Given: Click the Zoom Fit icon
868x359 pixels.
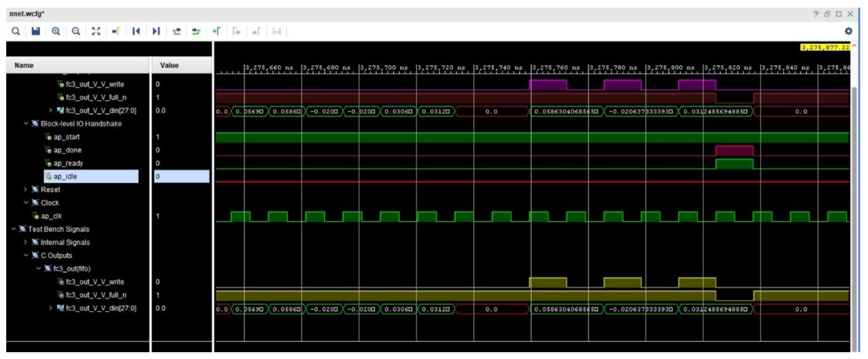Looking at the screenshot, I should coord(96,31).
